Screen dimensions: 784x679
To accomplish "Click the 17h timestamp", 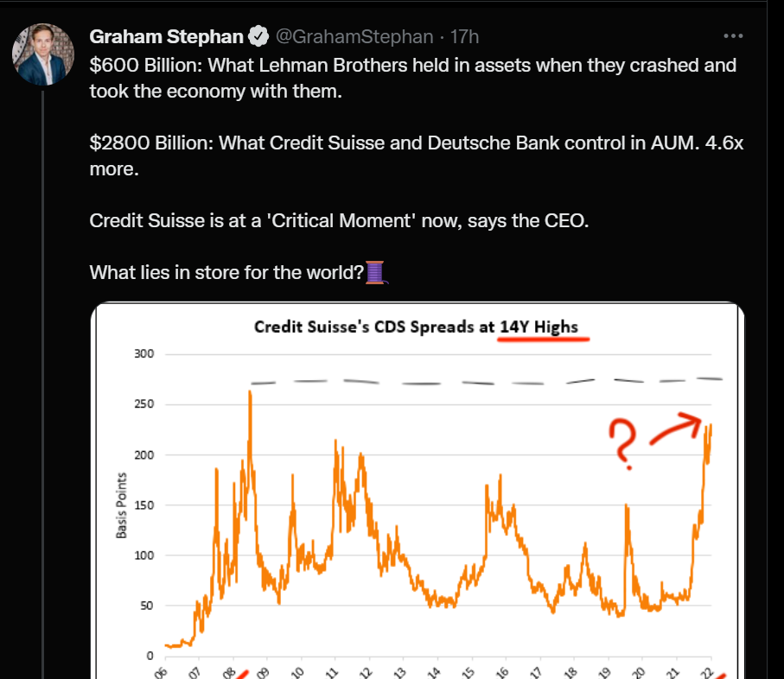I will [464, 36].
